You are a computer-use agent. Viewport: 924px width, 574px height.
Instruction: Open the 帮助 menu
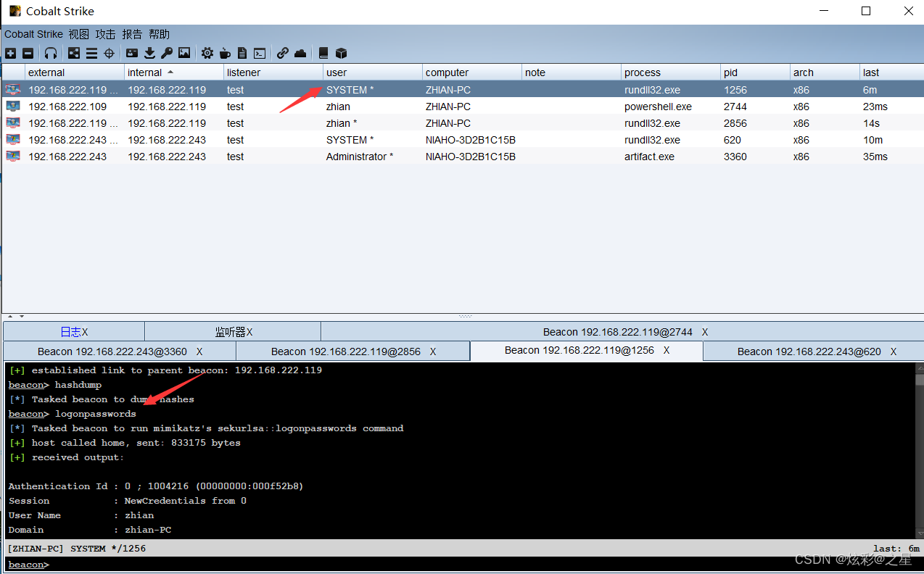click(x=159, y=34)
